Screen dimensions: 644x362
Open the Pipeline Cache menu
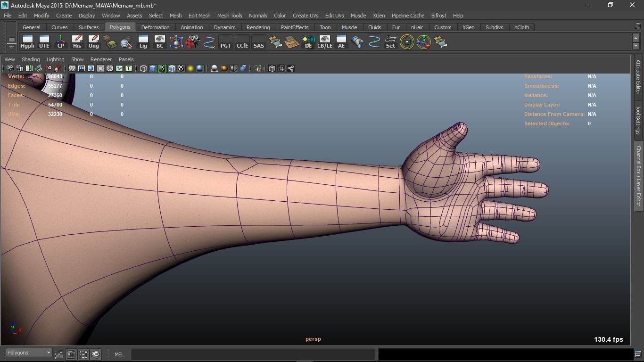[x=408, y=16]
